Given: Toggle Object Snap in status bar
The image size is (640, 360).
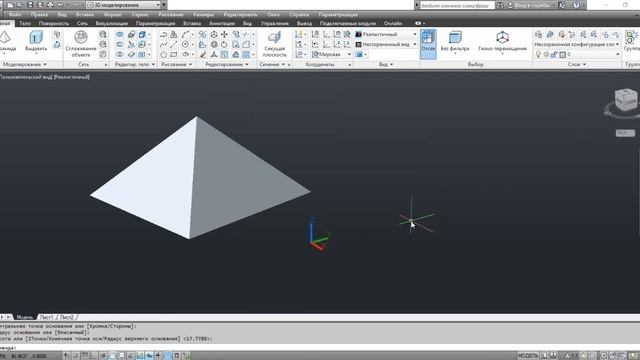Looking at the screenshot, I should [113, 356].
